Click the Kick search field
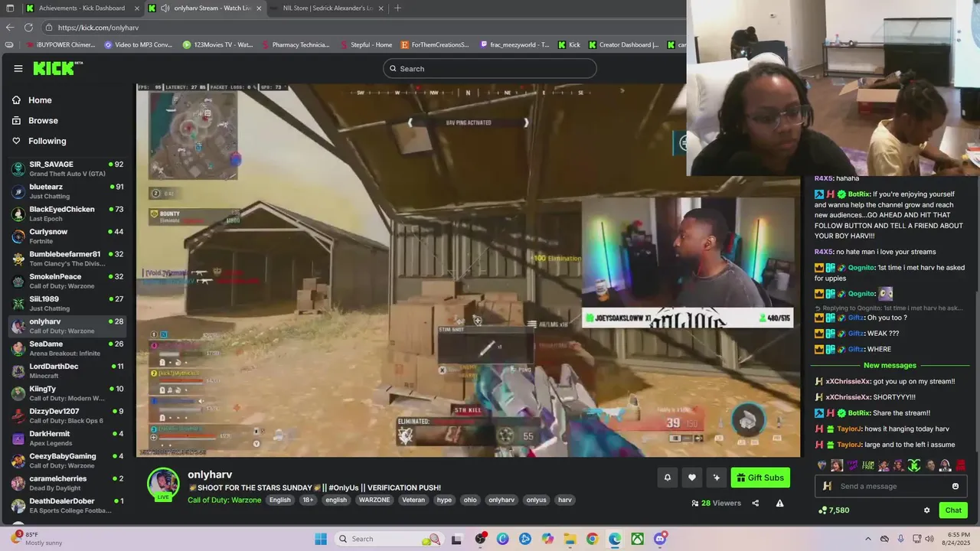Image resolution: width=980 pixels, height=551 pixels. [x=490, y=68]
